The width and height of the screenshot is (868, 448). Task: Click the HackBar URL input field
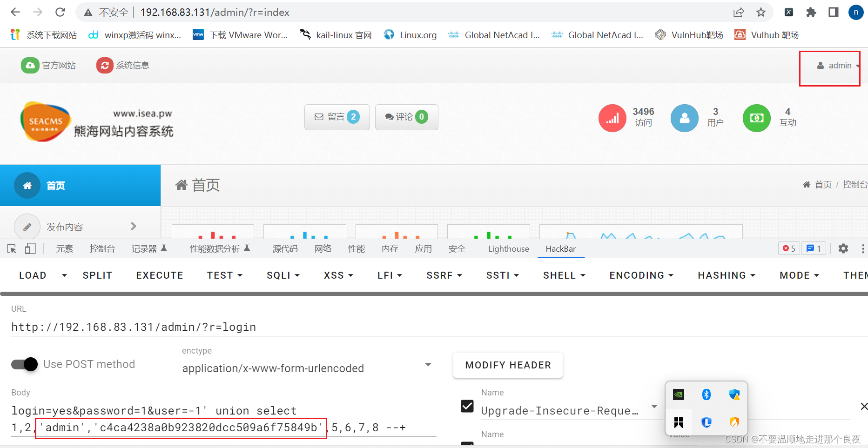point(439,327)
